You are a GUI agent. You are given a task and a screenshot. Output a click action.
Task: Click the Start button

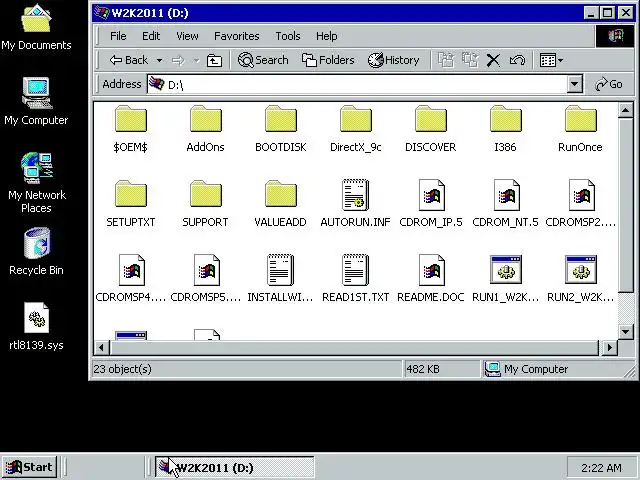[29, 467]
